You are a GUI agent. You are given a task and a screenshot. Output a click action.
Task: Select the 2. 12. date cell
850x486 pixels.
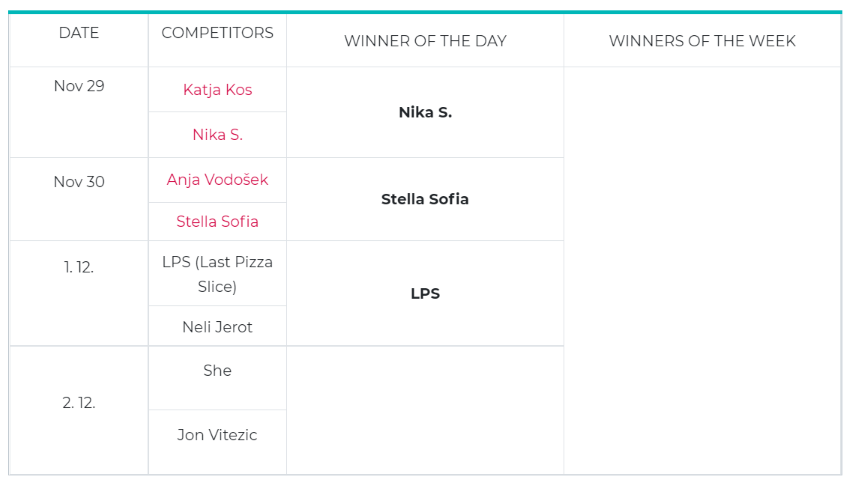point(79,411)
